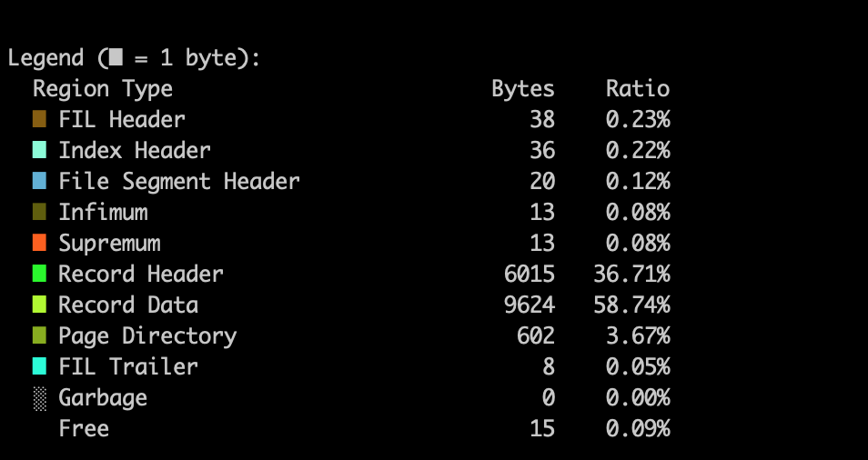Click the dotted Garbage pattern swatch
868x460 pixels.
point(39,397)
